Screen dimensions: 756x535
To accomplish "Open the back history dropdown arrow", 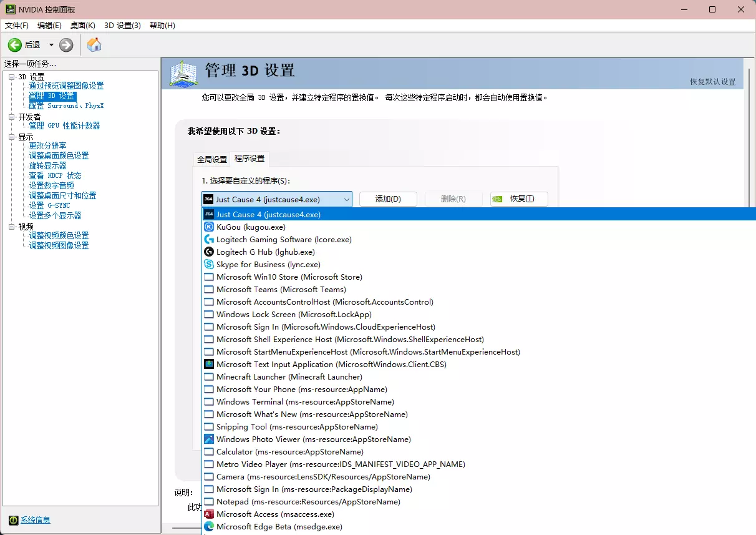I will coord(51,45).
